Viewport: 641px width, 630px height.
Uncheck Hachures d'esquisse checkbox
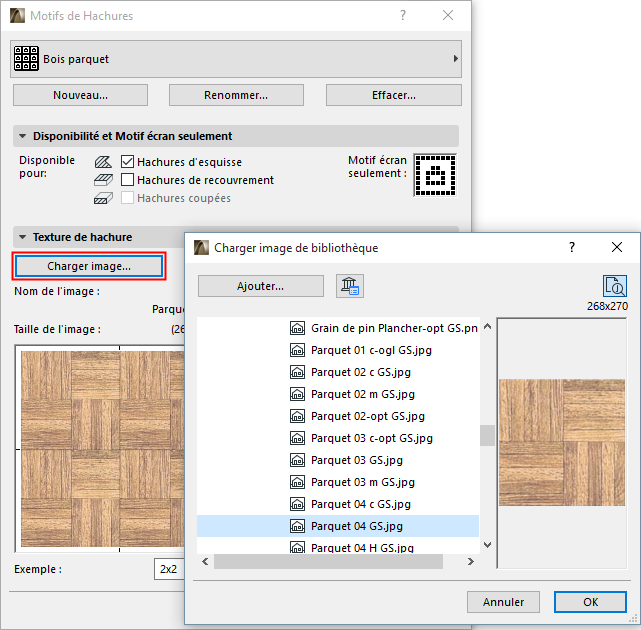pyautogui.click(x=128, y=162)
